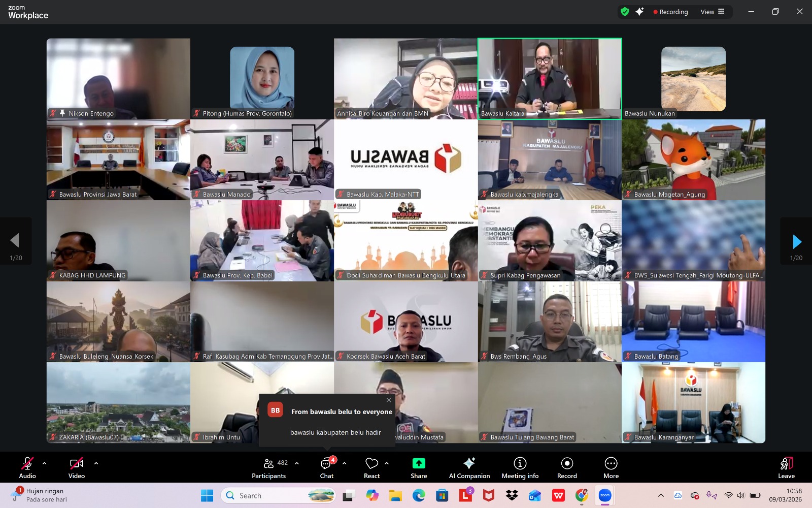Show Meeting info
The height and width of the screenshot is (508, 812).
(x=520, y=467)
